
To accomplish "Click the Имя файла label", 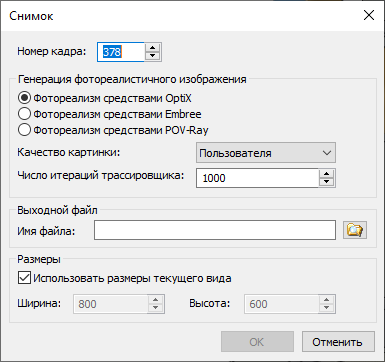I will click(x=46, y=231).
